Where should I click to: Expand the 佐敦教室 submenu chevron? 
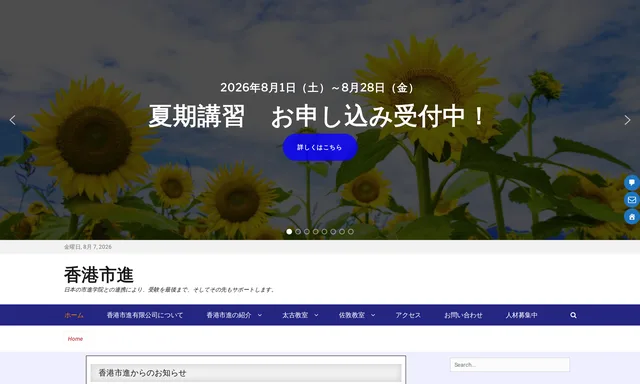click(373, 315)
